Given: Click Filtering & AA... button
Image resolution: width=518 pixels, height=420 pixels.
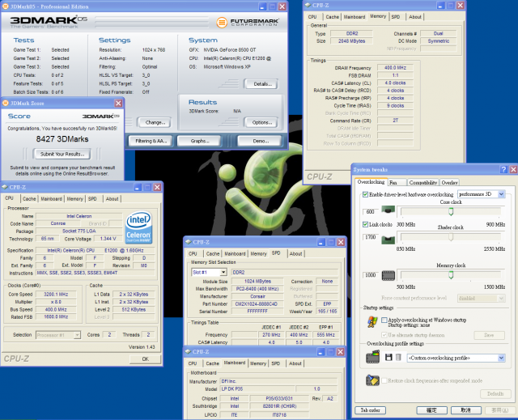Looking at the screenshot, I should (x=151, y=141).
